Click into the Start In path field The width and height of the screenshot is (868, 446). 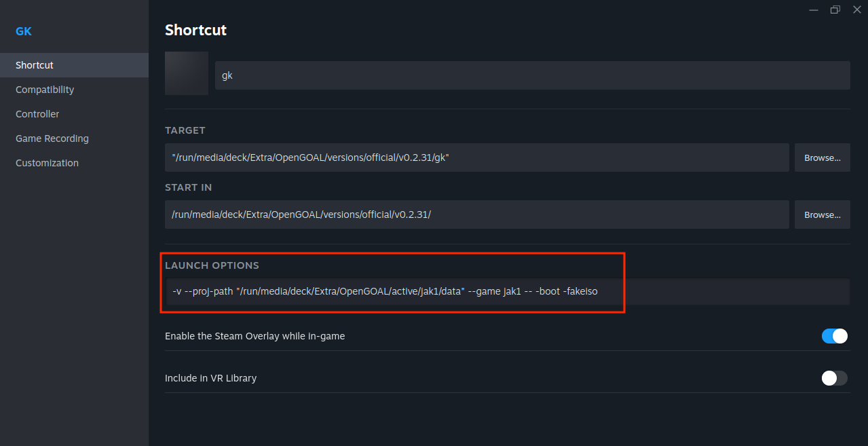tap(476, 215)
